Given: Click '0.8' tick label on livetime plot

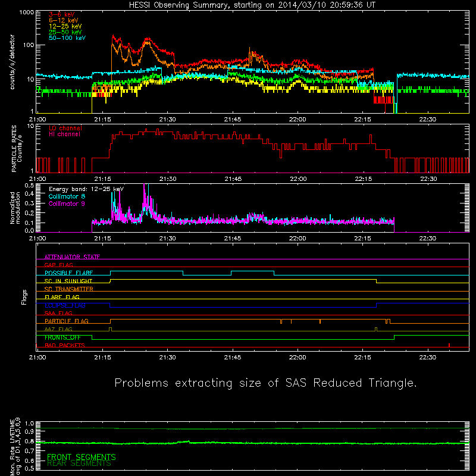Looking at the screenshot, I should [x=29, y=441].
